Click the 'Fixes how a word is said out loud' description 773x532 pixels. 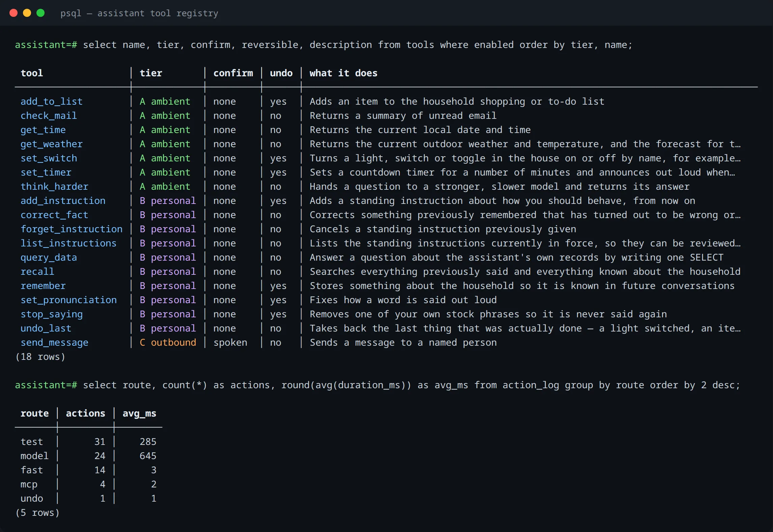pyautogui.click(x=403, y=300)
